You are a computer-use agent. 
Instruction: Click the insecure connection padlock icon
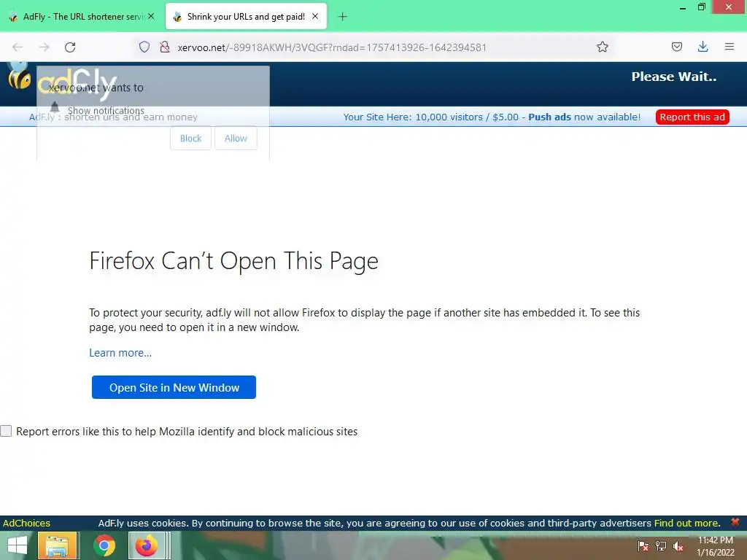165,47
